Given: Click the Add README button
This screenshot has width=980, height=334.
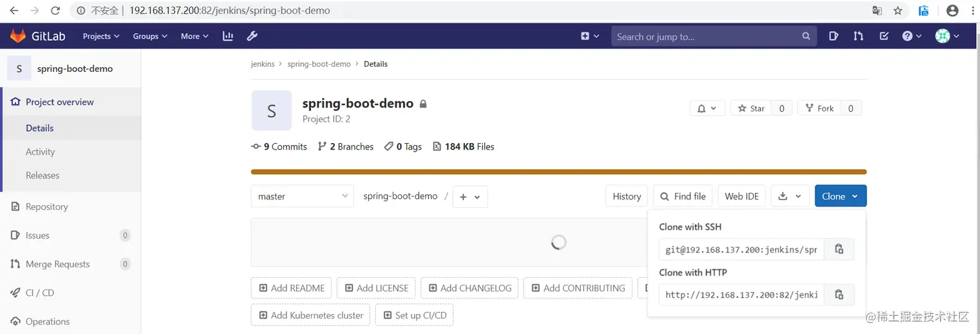Looking at the screenshot, I should pyautogui.click(x=292, y=288).
